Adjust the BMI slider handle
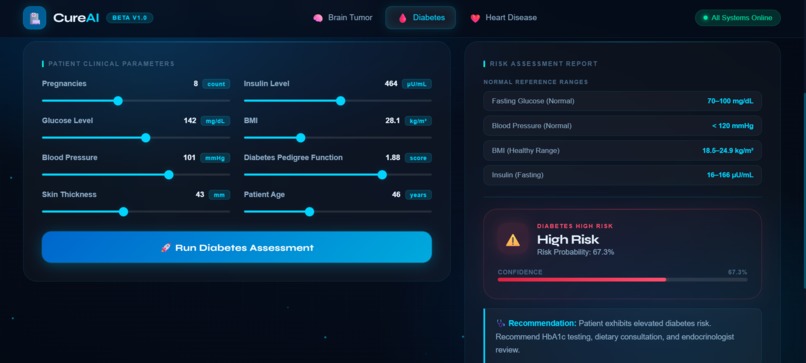Image resolution: width=806 pixels, height=363 pixels. click(x=301, y=138)
